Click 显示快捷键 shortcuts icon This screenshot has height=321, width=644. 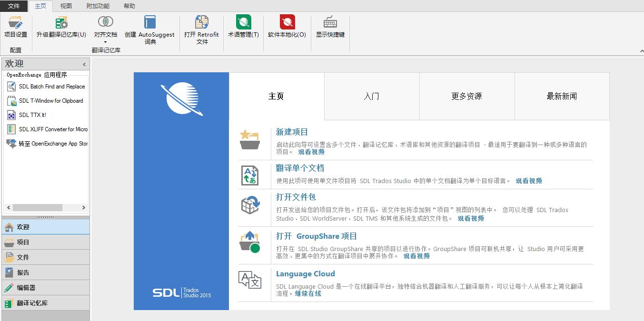click(x=329, y=28)
